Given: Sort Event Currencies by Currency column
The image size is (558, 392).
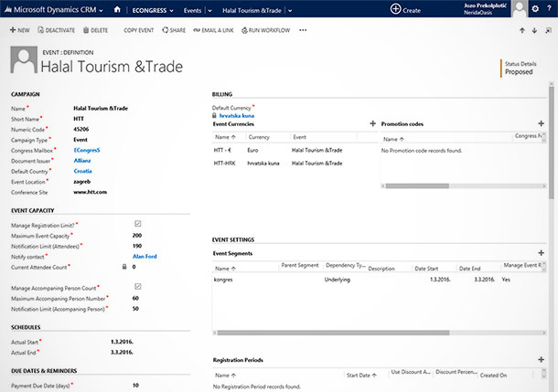Looking at the screenshot, I should click(259, 137).
